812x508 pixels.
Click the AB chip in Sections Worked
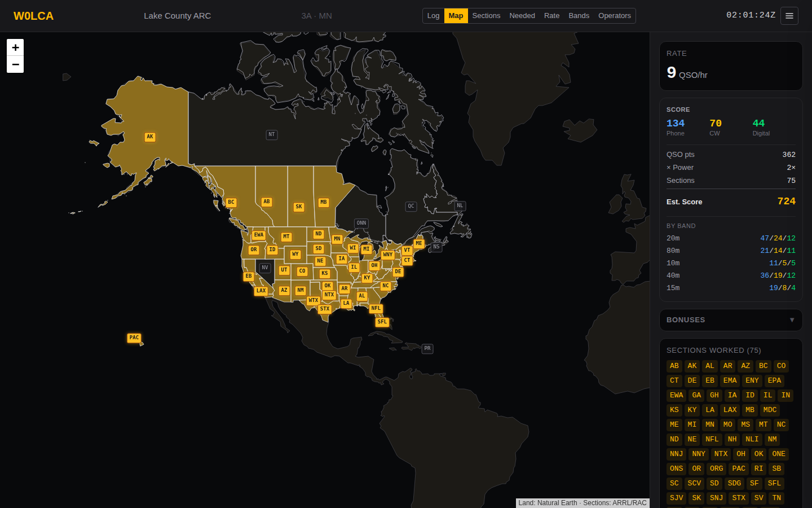pos(674,366)
